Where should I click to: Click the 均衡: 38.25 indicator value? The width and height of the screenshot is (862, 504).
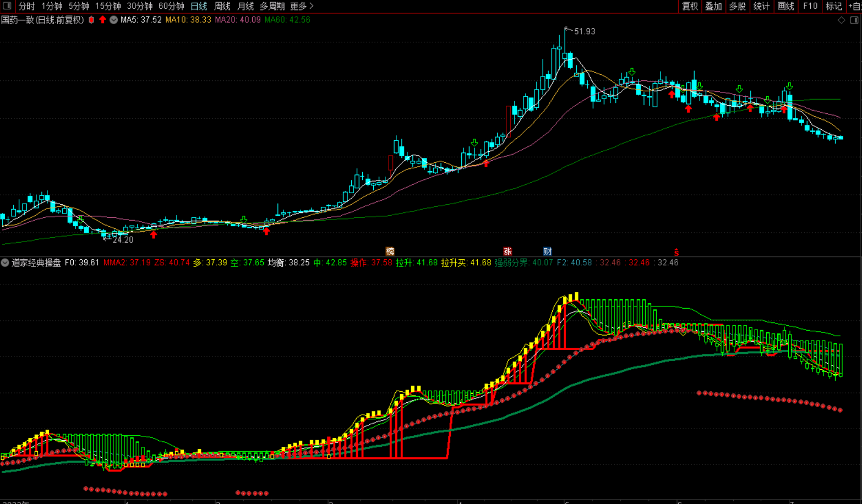[288, 263]
